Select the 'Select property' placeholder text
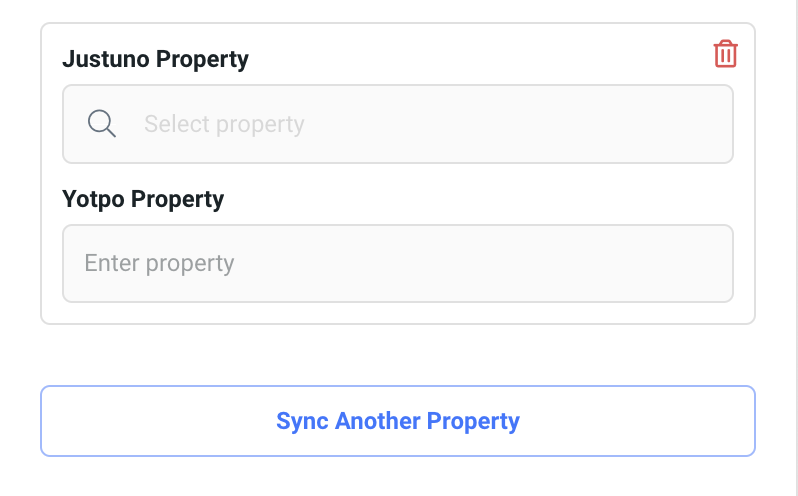Image resolution: width=798 pixels, height=496 pixels. pos(224,124)
